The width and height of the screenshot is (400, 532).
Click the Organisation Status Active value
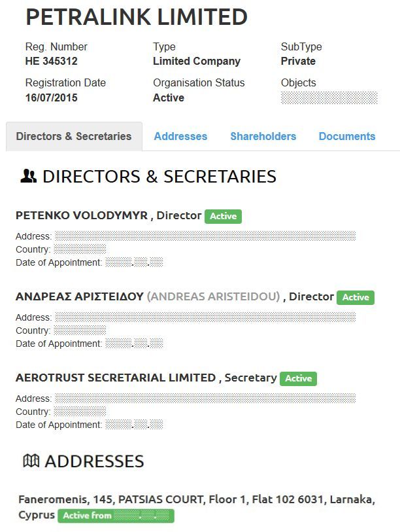169,98
